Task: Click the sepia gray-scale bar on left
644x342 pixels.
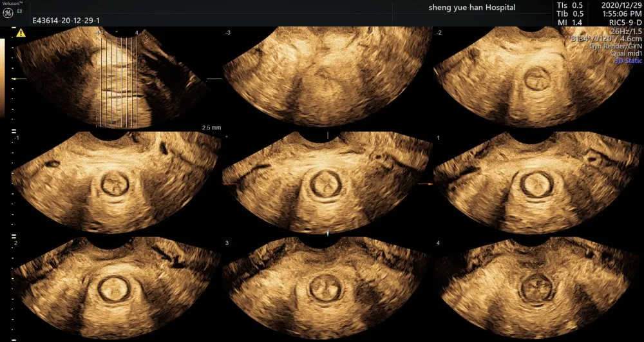Action: [2, 78]
